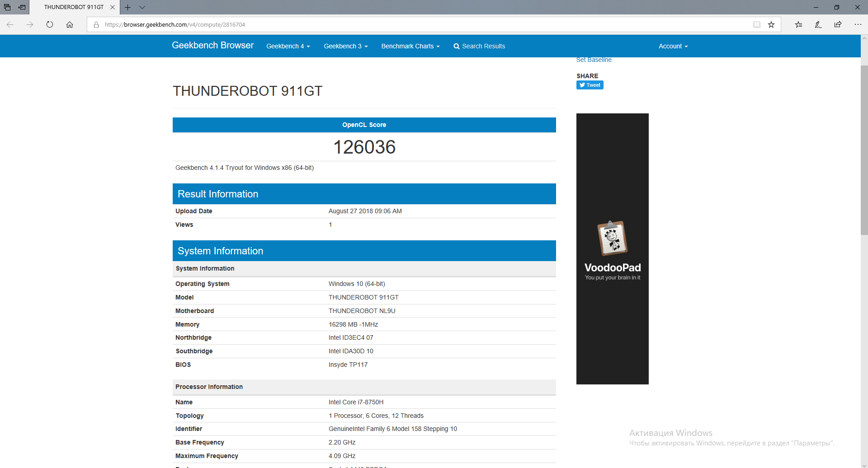Click the scrollbar up arrow

pyautogui.click(x=864, y=38)
